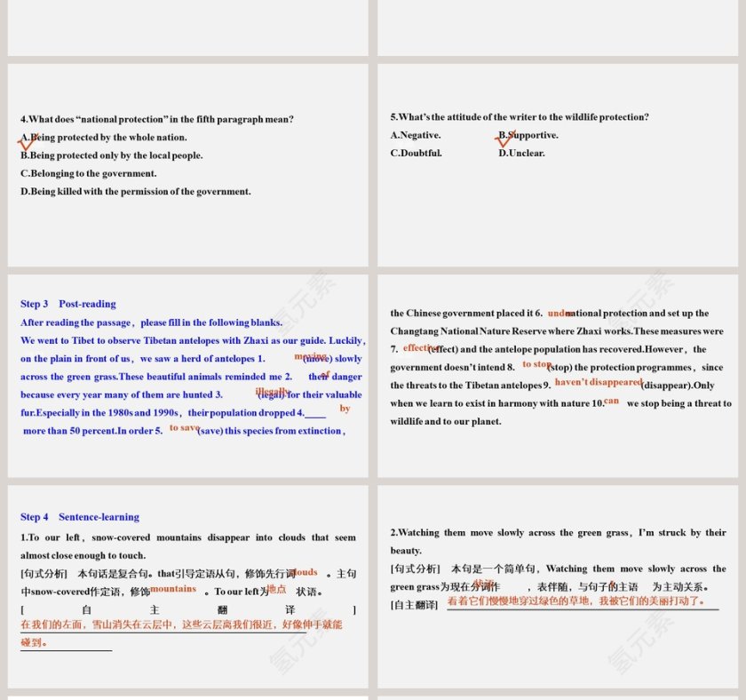This screenshot has height=700, width=746.
Task: Click the red answer 'mountains' in the sentence analysis
Action: (173, 589)
